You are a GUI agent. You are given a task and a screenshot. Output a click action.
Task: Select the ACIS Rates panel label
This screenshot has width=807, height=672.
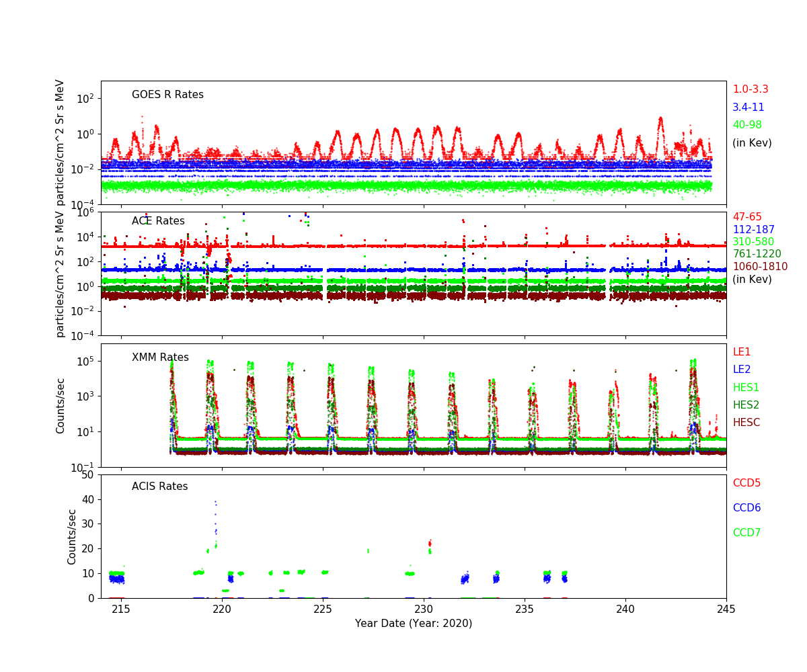click(159, 487)
